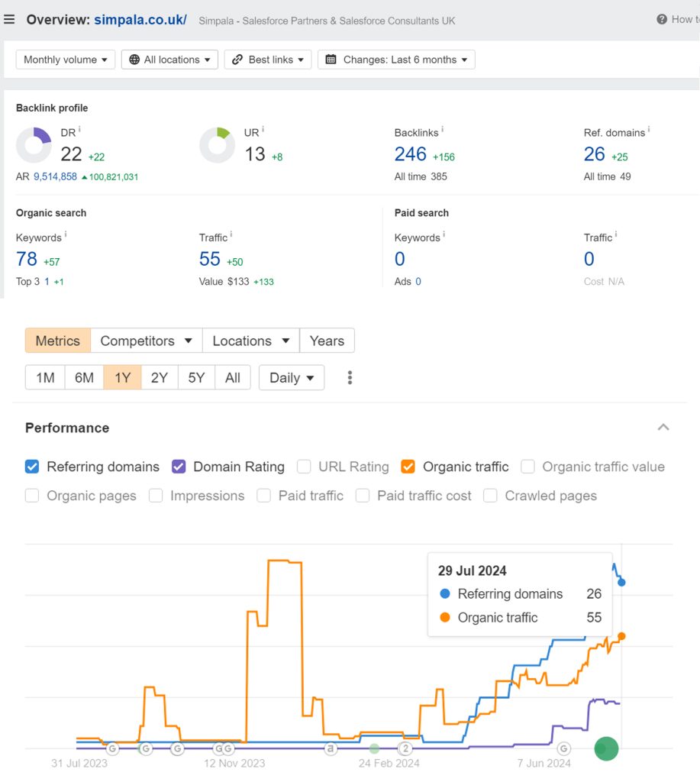Open the simpala.co.uk/ domain link
Viewport: 700px width, 782px height.
click(x=140, y=19)
